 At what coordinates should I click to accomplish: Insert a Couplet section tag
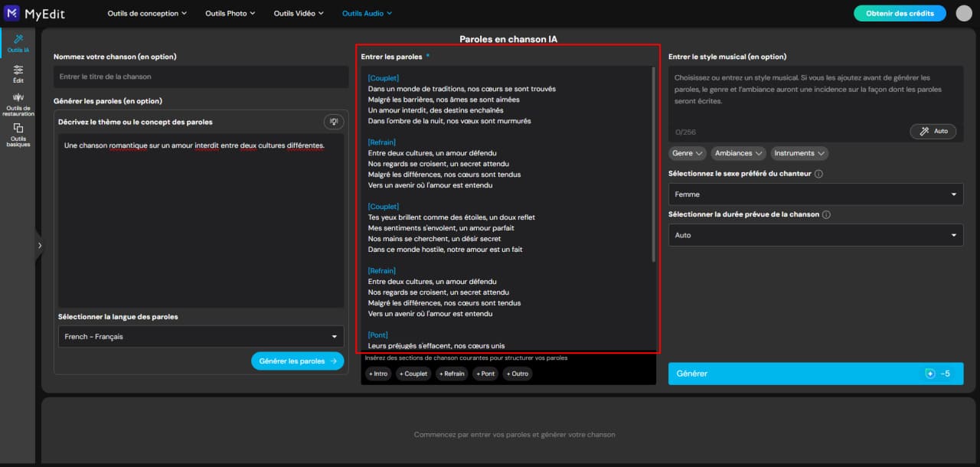pos(413,374)
